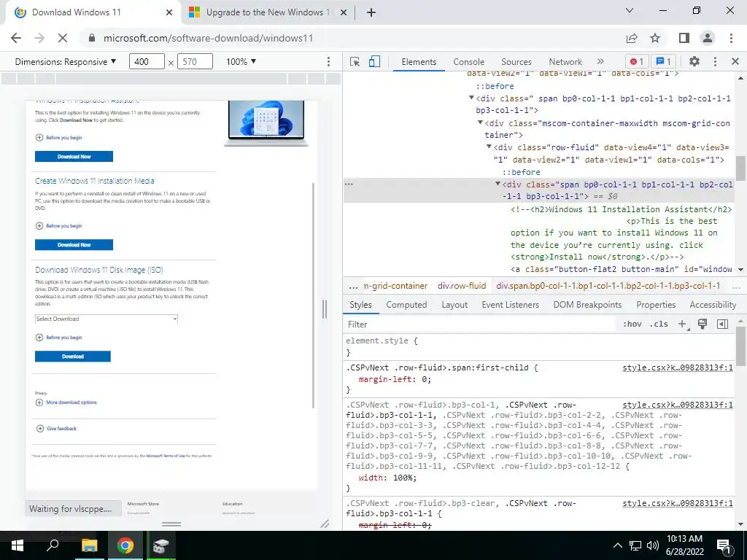Open the DOM Breakpoints tab
Image resolution: width=747 pixels, height=560 pixels.
click(587, 305)
